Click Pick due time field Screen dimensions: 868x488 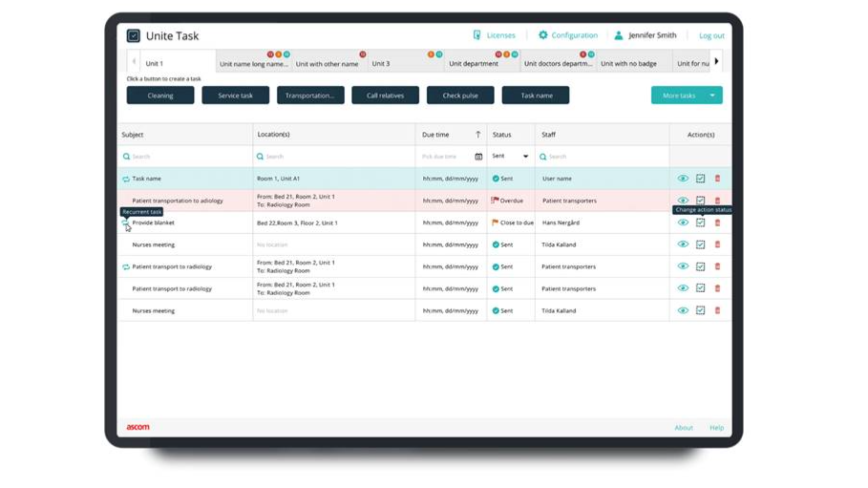[x=446, y=157]
